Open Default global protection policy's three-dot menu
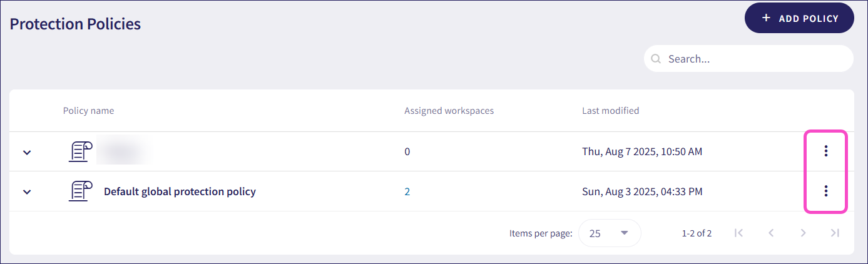868x264 pixels. tap(825, 191)
